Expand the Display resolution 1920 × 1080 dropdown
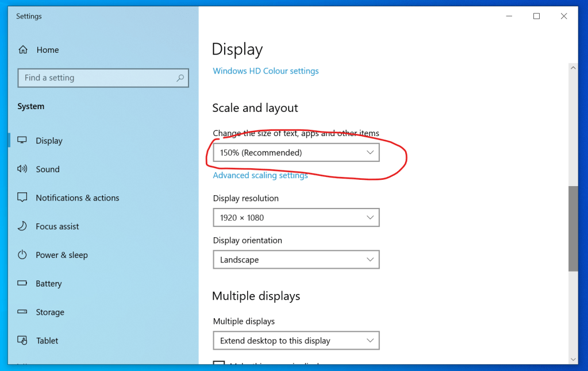Viewport: 588px width, 371px height. (x=296, y=218)
